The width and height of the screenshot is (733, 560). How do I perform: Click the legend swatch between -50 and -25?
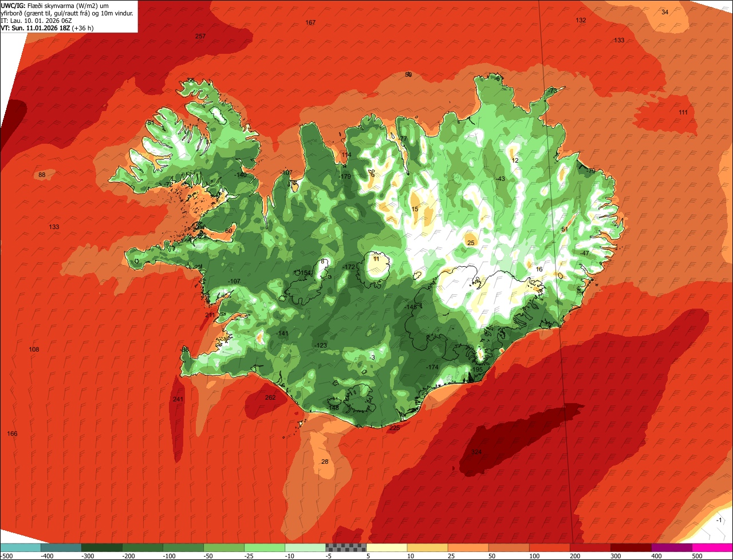[223, 547]
